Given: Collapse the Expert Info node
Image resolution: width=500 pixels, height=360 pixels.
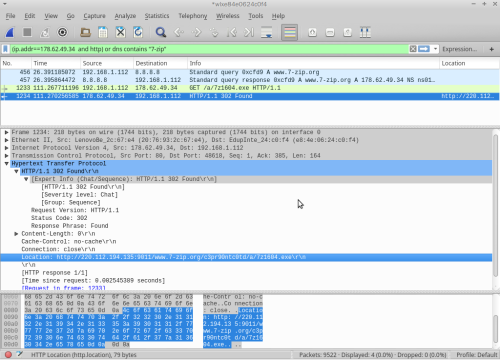Looking at the screenshot, I should point(26,179).
